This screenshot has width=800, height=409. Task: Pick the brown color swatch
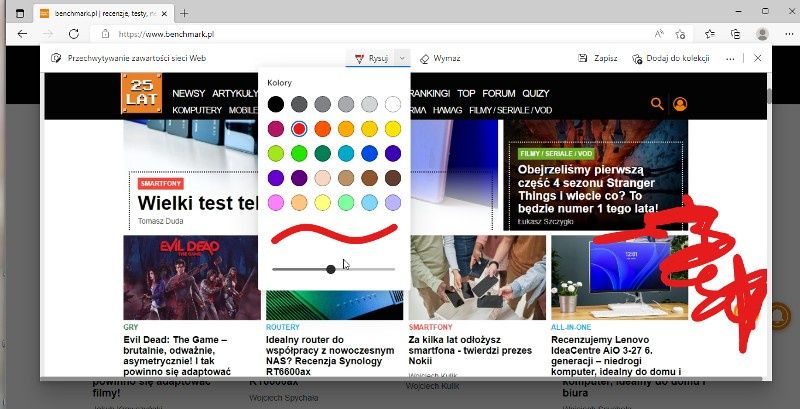click(369, 178)
